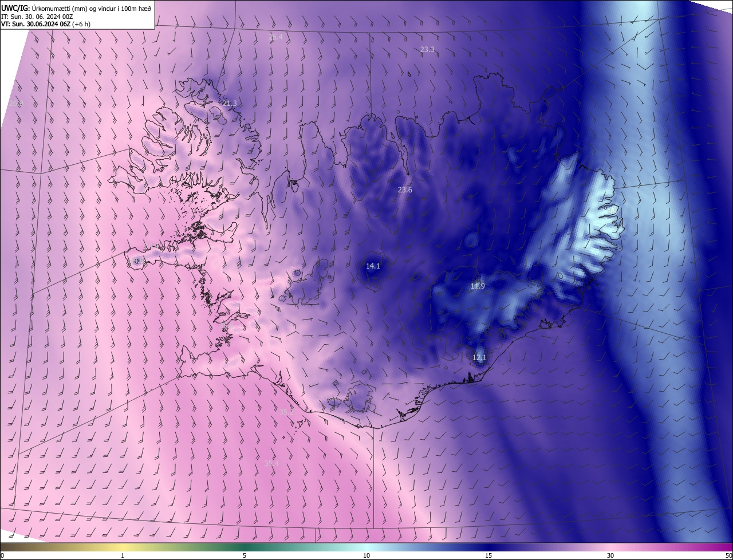Click the 23.3 value label on the map
Screen dimensions: 733x560
pyautogui.click(x=427, y=50)
